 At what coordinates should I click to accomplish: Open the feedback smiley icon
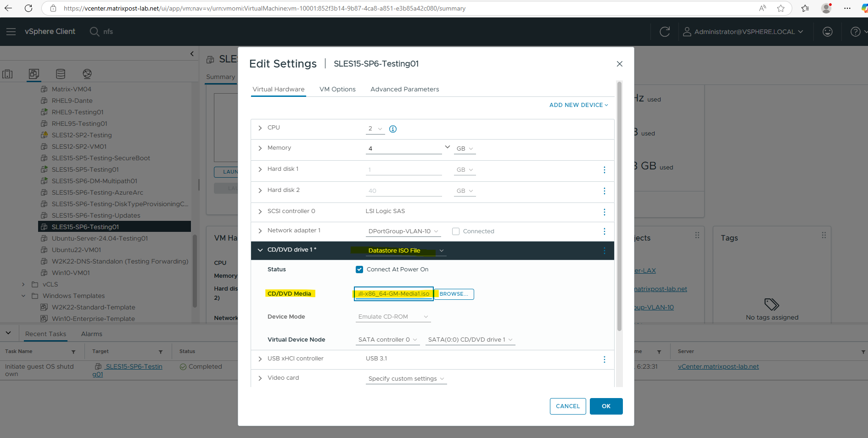coord(828,32)
